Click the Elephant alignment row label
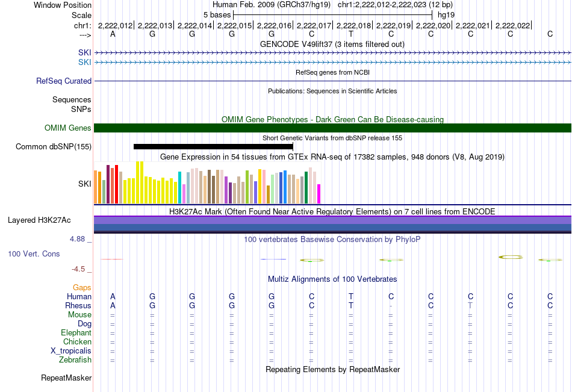Screen dimensions: 572x392 click(x=76, y=332)
